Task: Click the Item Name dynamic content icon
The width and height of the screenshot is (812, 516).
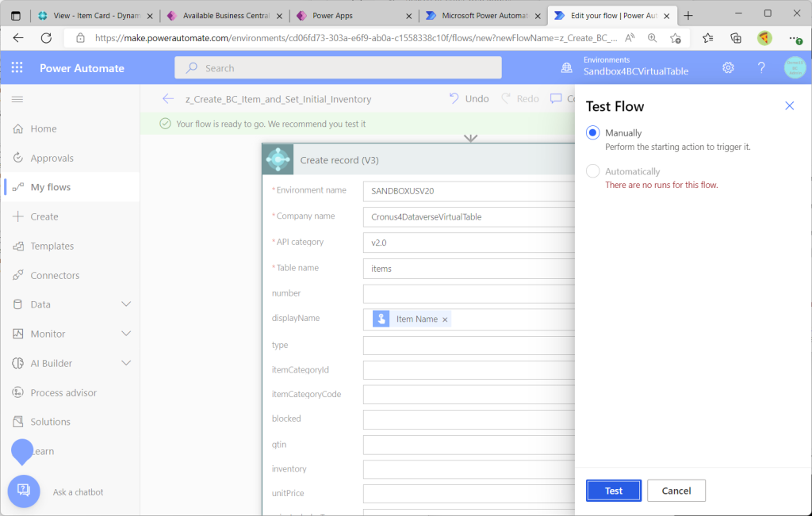Action: click(x=381, y=319)
